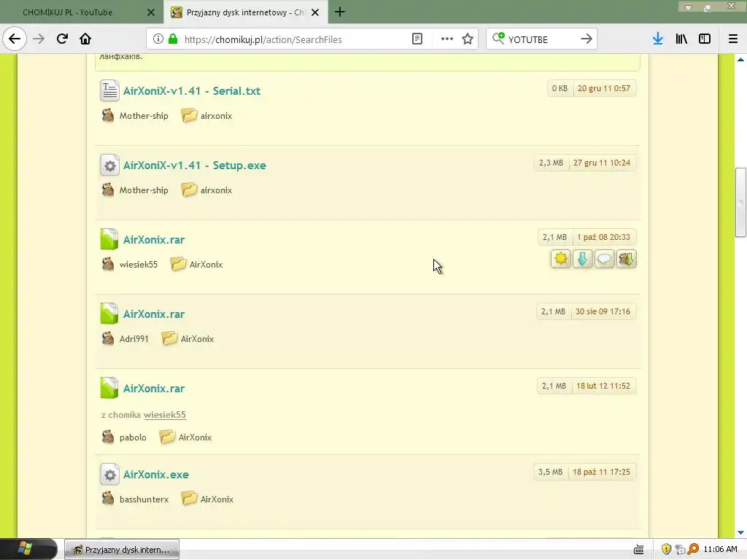Click '3,5 MB' size of AirXonix.exe
Screen dimensions: 747x560
550,472
